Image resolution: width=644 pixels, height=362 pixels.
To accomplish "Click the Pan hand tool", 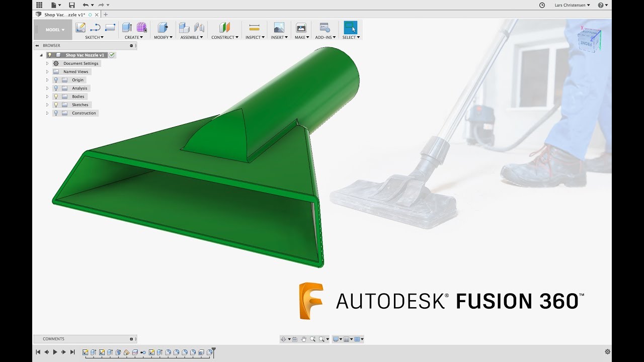I will coord(304,339).
